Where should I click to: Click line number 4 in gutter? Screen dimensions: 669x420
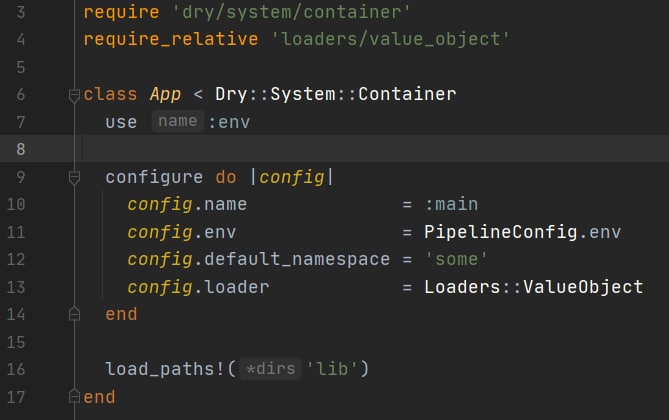pos(20,40)
